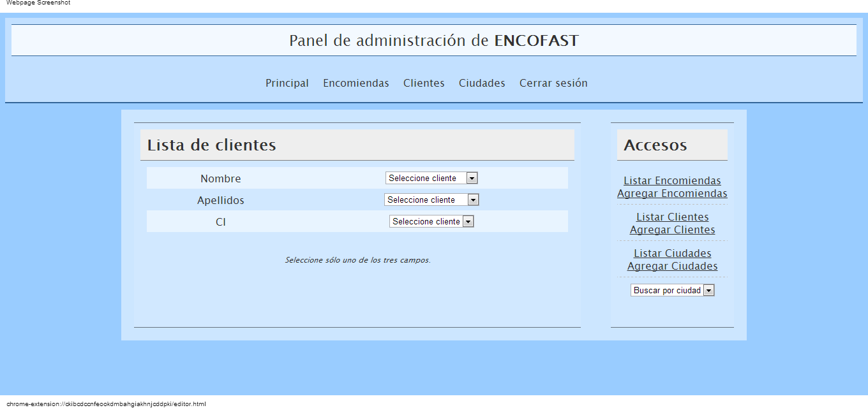Expand the Nombre dropdown arrow
The width and height of the screenshot is (868, 408).
click(472, 178)
